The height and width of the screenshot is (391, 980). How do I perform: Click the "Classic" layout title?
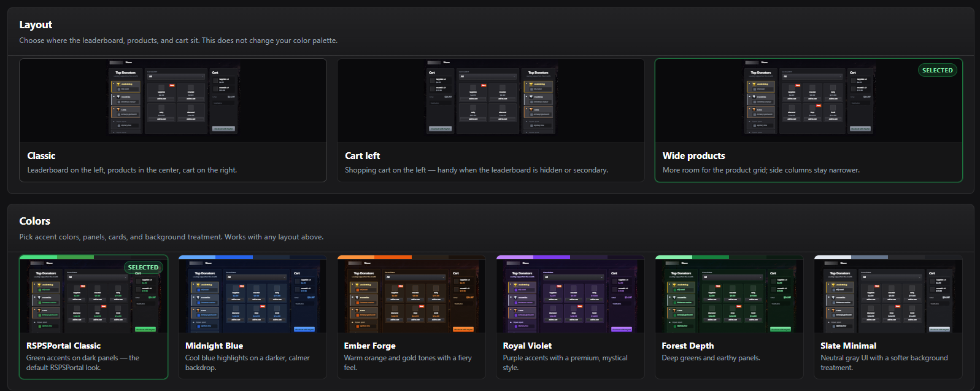[41, 156]
